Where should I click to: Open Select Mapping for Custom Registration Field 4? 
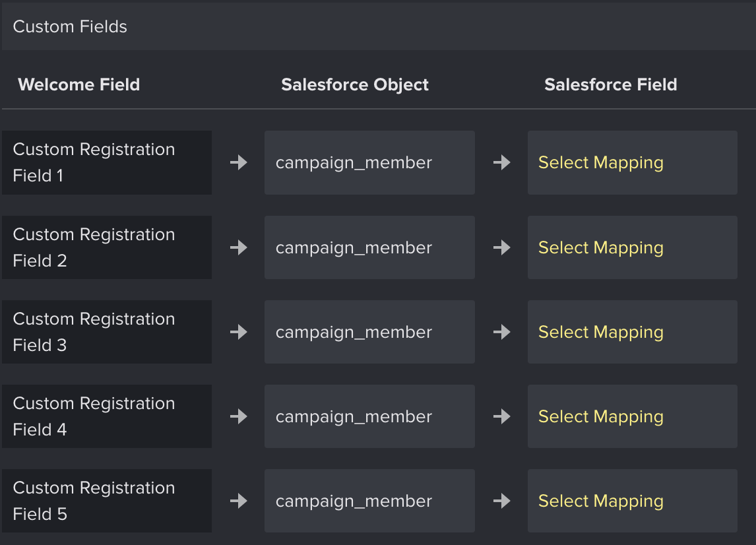coord(632,416)
